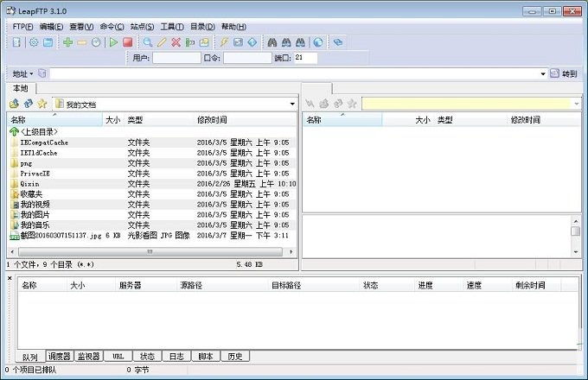This screenshot has height=380, width=588.
Task: Open the 帮助(H) menu
Action: click(x=233, y=27)
